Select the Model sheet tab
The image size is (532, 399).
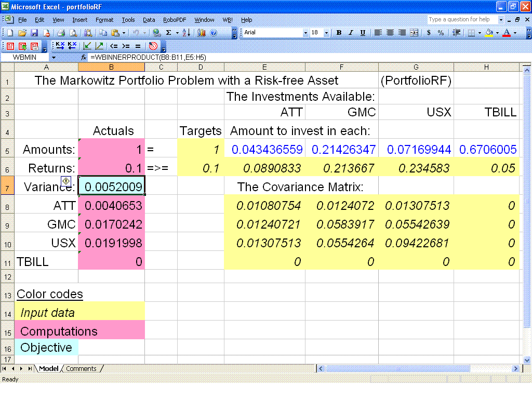(x=48, y=368)
